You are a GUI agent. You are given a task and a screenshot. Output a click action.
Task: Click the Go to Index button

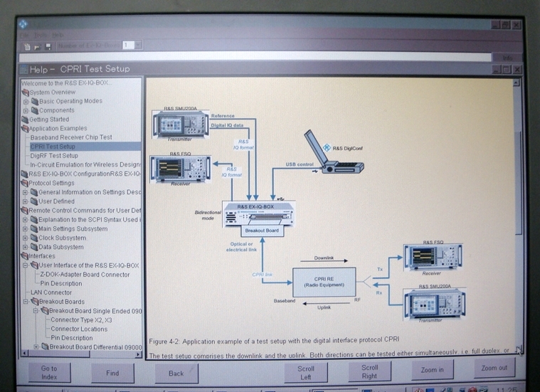pos(49,372)
